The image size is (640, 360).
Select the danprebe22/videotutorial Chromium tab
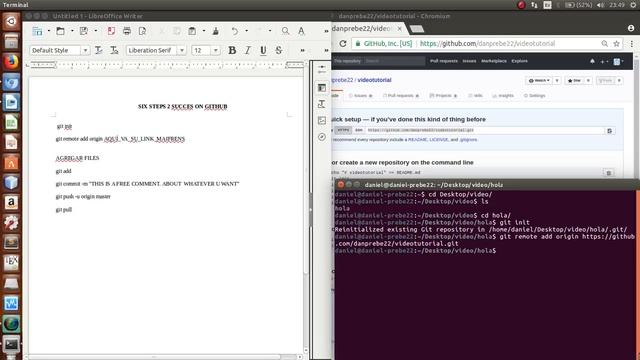pos(367,29)
